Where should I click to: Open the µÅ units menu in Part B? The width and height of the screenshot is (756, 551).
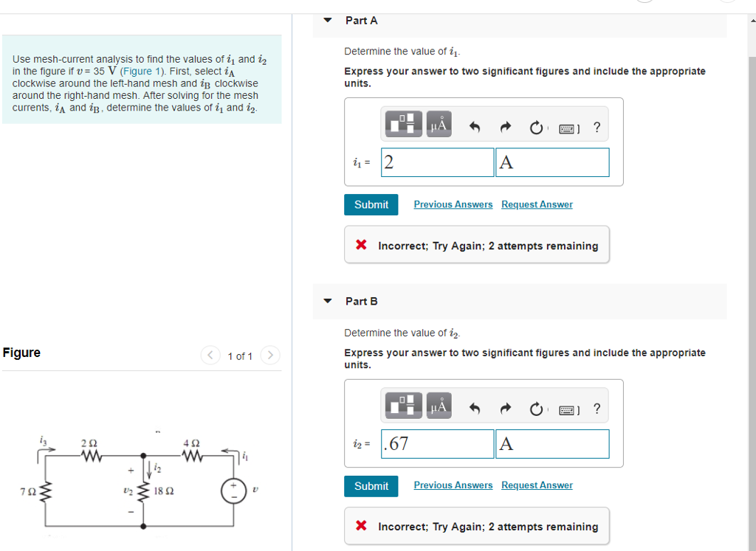pyautogui.click(x=437, y=404)
